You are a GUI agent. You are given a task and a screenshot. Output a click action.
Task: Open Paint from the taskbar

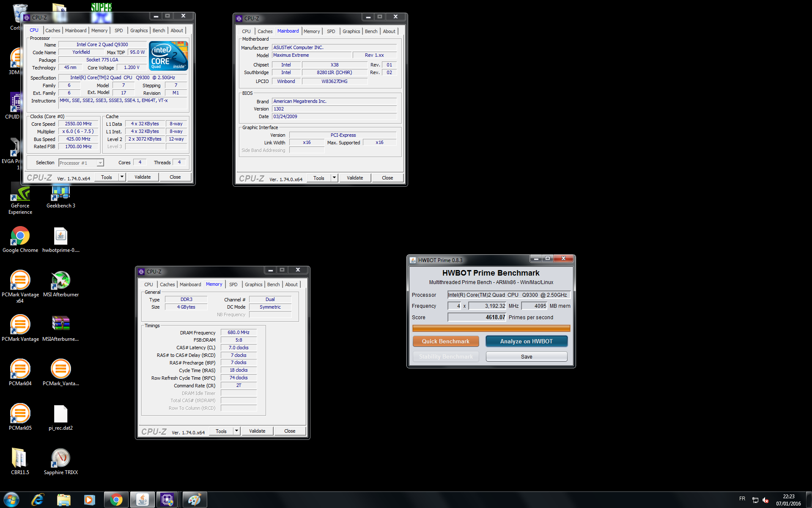click(x=195, y=500)
